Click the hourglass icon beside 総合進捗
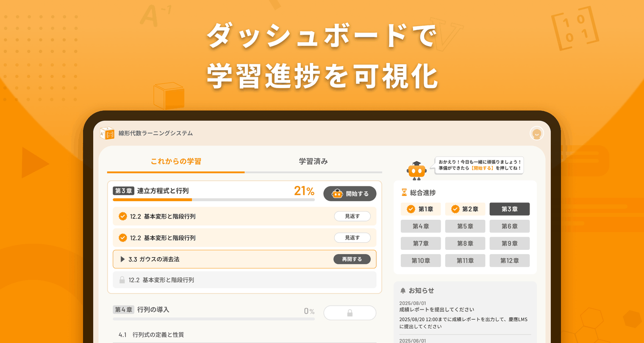This screenshot has width=644, height=343. pos(404,193)
